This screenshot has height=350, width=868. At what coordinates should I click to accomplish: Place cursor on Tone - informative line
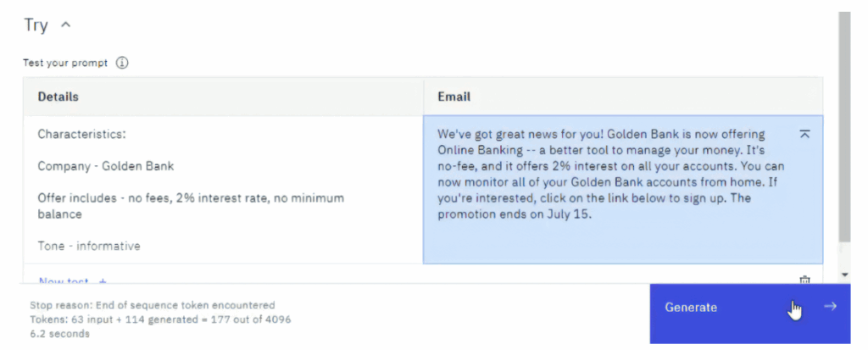[89, 246]
